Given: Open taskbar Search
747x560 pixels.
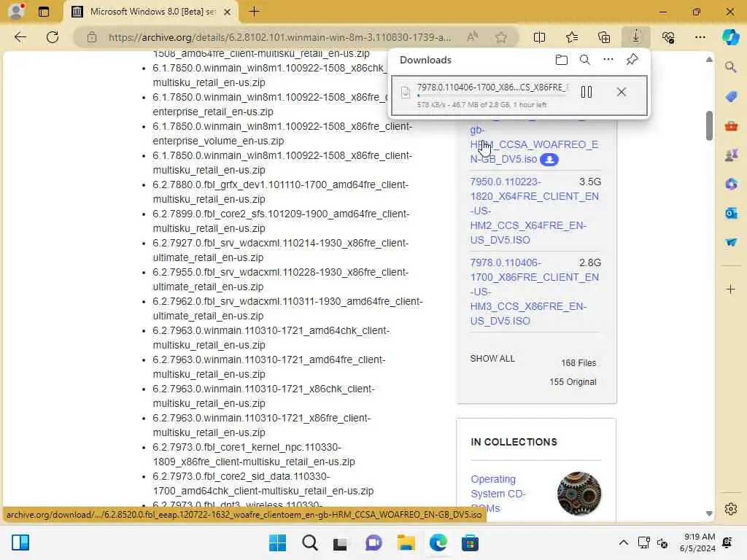Looking at the screenshot, I should (309, 542).
